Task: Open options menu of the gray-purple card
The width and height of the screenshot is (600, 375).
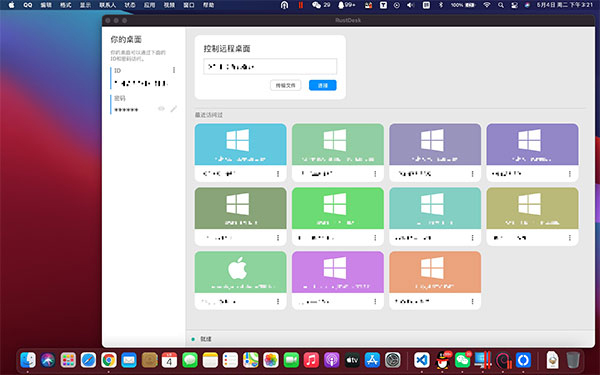Action: (473, 174)
